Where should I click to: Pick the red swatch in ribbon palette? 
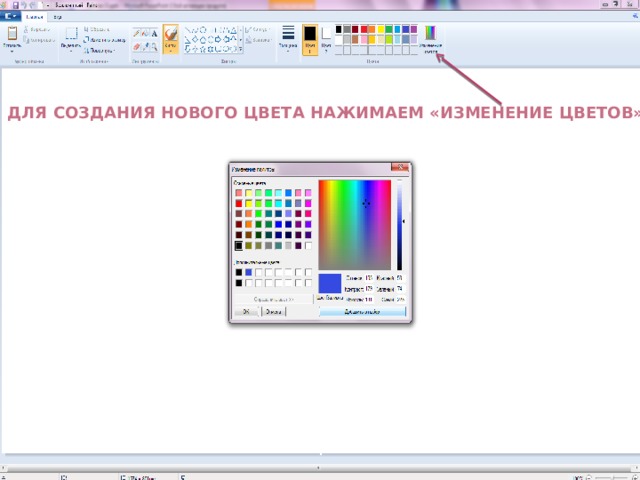[363, 29]
